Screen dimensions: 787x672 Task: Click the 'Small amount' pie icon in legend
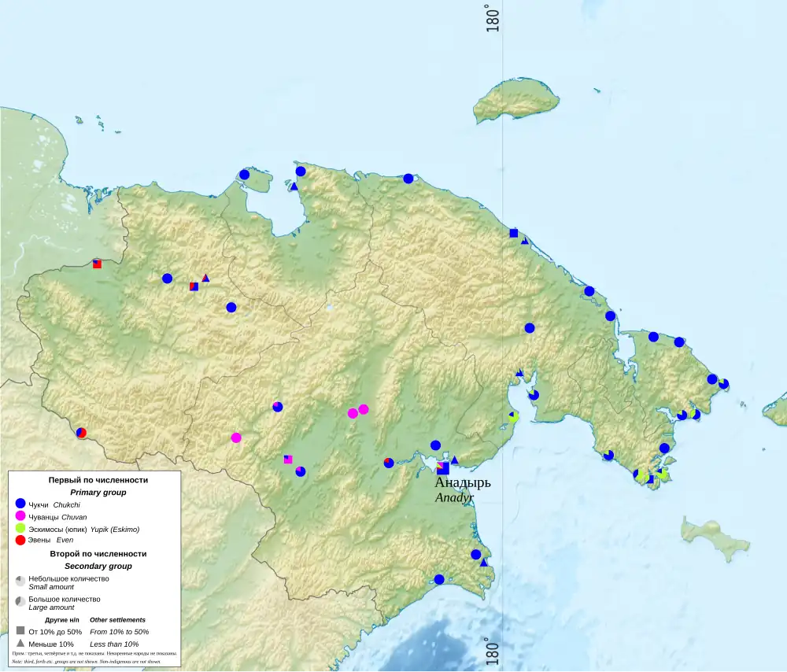click(20, 580)
